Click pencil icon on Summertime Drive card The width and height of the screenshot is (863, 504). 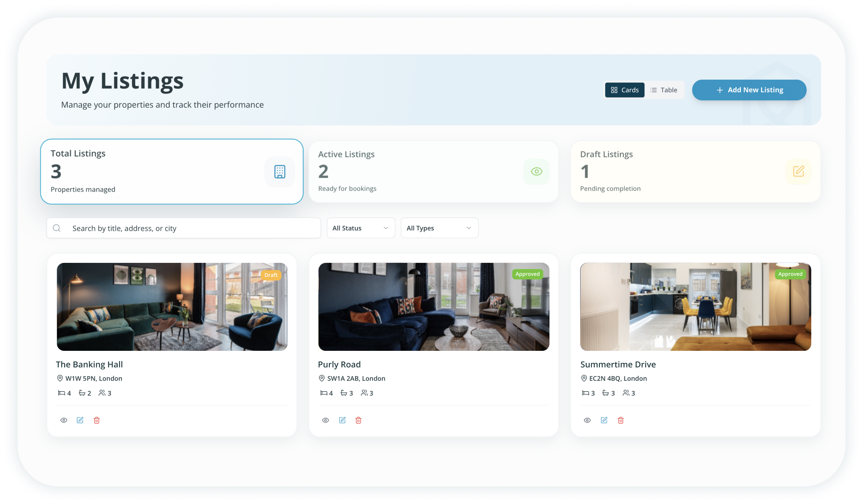pos(604,420)
